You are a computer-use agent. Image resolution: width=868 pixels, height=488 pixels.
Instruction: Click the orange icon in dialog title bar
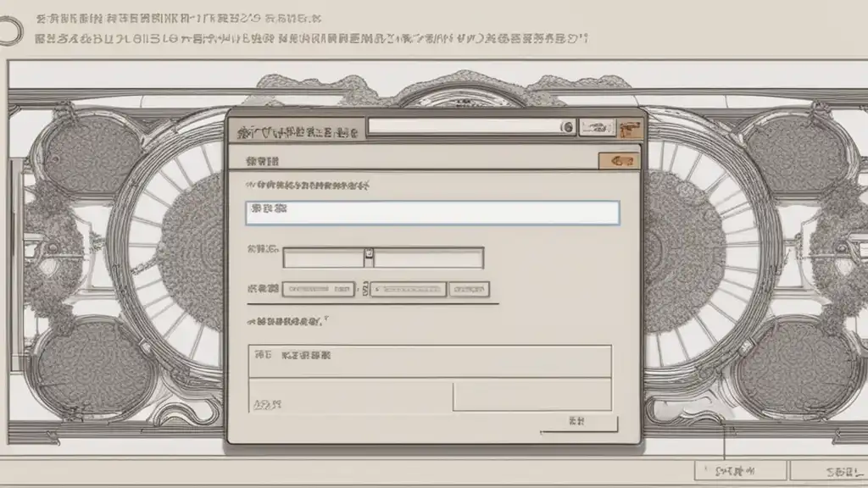[x=630, y=129]
